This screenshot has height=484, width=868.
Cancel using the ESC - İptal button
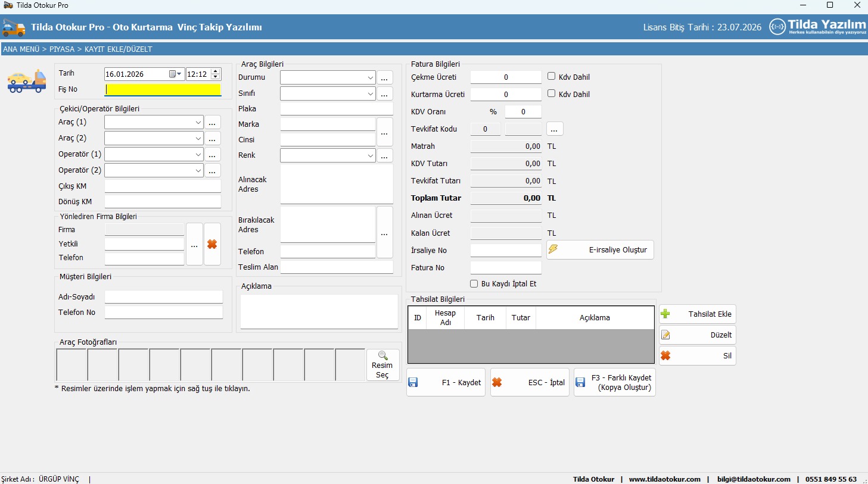[530, 383]
